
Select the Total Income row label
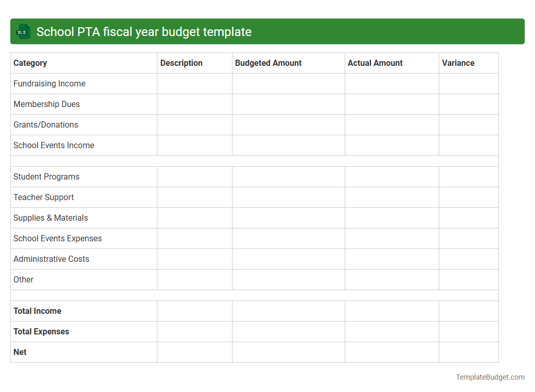[x=37, y=311]
